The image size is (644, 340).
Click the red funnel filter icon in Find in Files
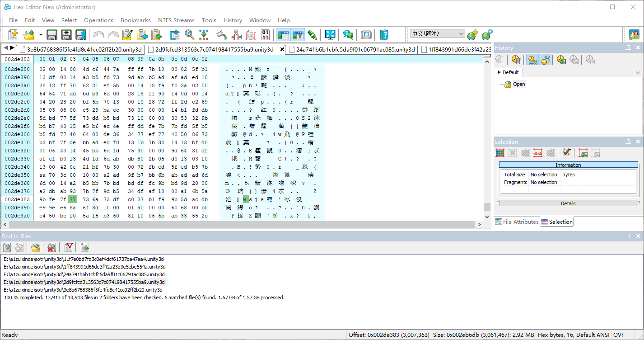[x=68, y=247]
